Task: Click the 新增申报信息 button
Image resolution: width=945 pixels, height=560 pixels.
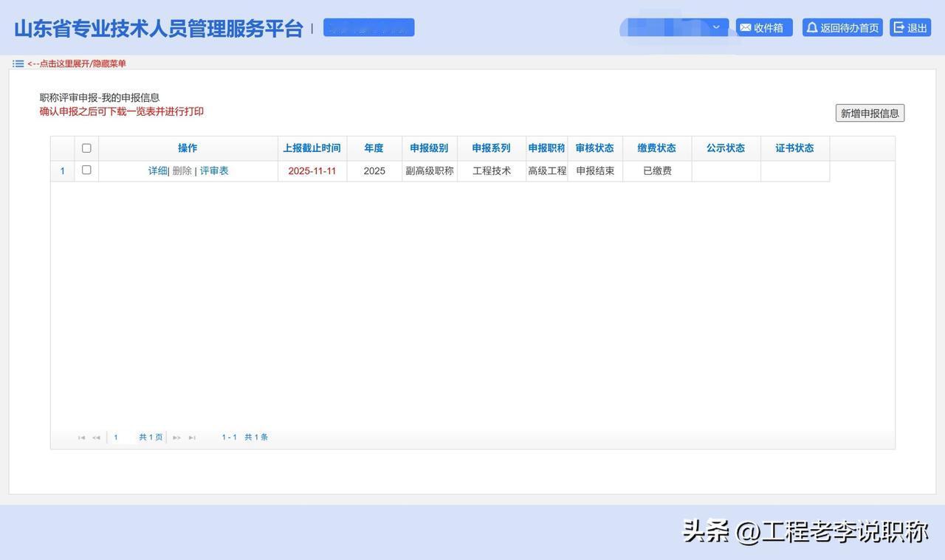Action: click(x=869, y=112)
